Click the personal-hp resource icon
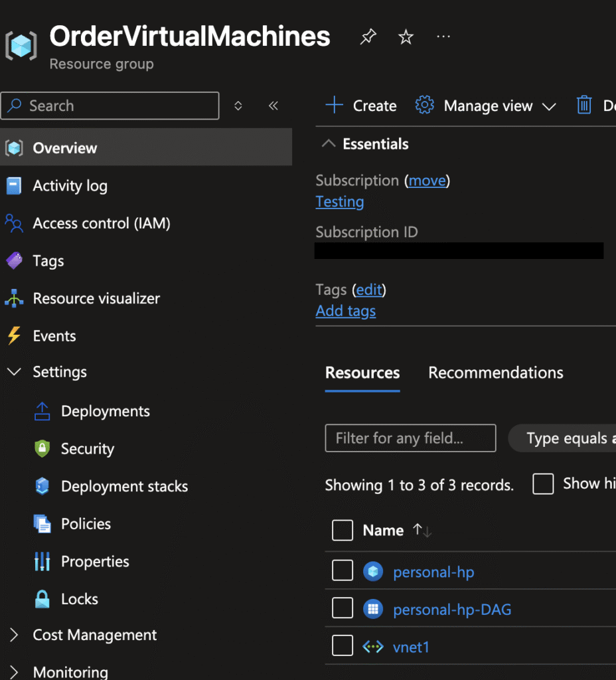Image resolution: width=616 pixels, height=680 pixels. (373, 571)
